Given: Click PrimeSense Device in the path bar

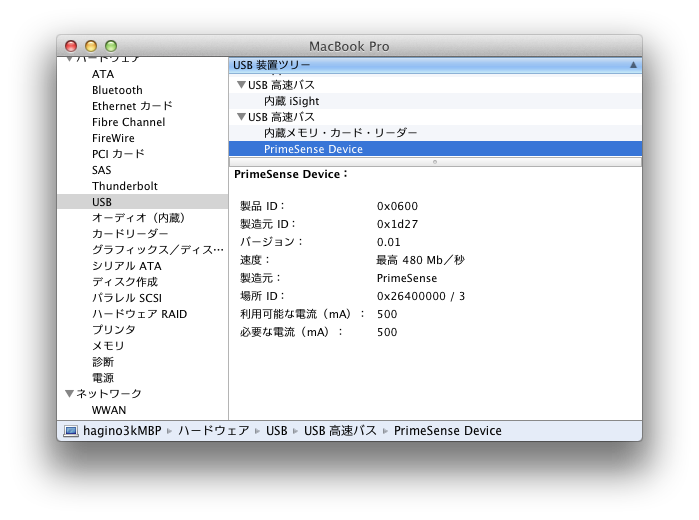Looking at the screenshot, I should (448, 431).
